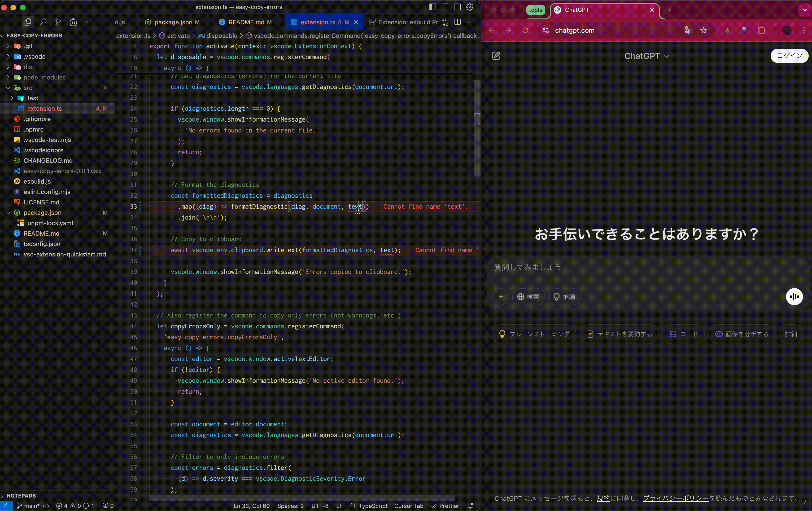Go back in the browser
Screen dimensions: 812x511
[x=491, y=30]
